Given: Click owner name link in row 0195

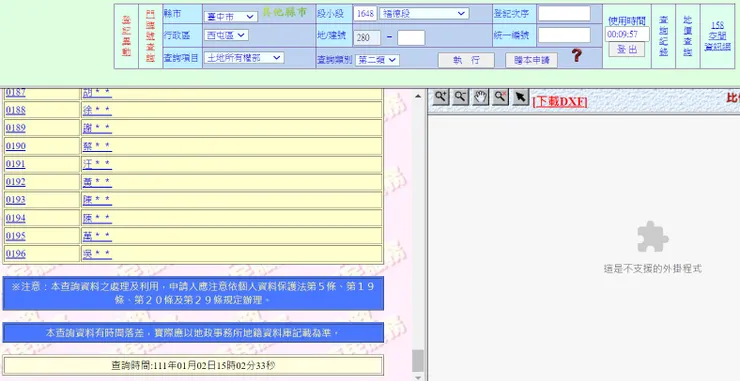Looking at the screenshot, I should [97, 236].
